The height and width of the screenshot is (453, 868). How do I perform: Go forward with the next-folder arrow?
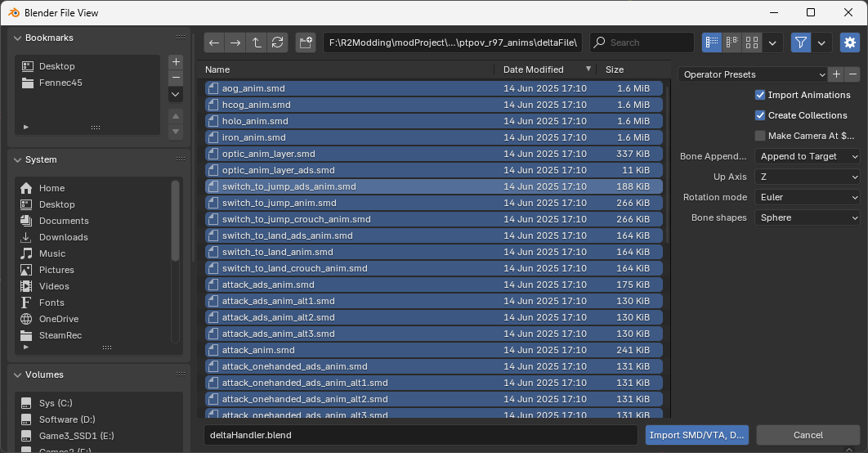[x=235, y=43]
